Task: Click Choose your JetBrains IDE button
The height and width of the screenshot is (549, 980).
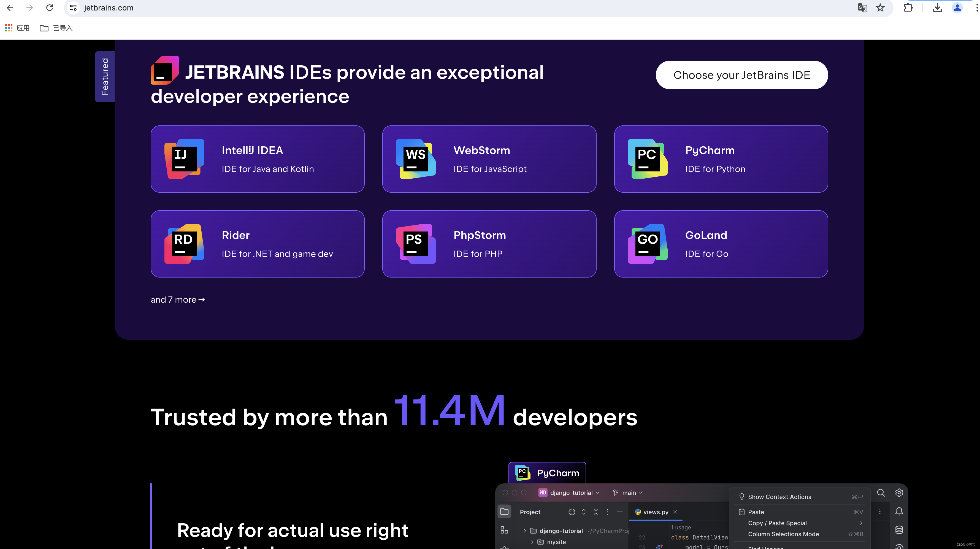Action: [x=741, y=75]
